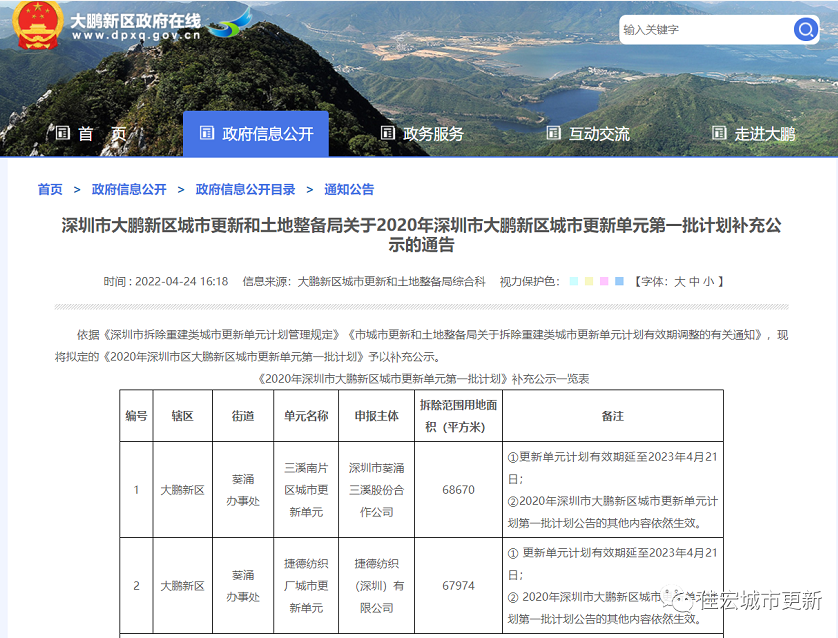Select the pink eye-protection color
Viewport: 838px width, 638px height.
(604, 282)
